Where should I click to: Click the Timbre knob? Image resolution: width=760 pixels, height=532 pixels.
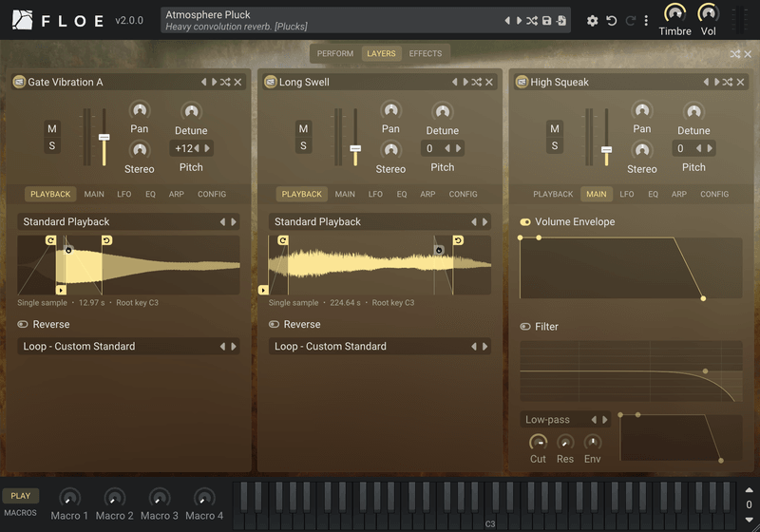coord(674,13)
